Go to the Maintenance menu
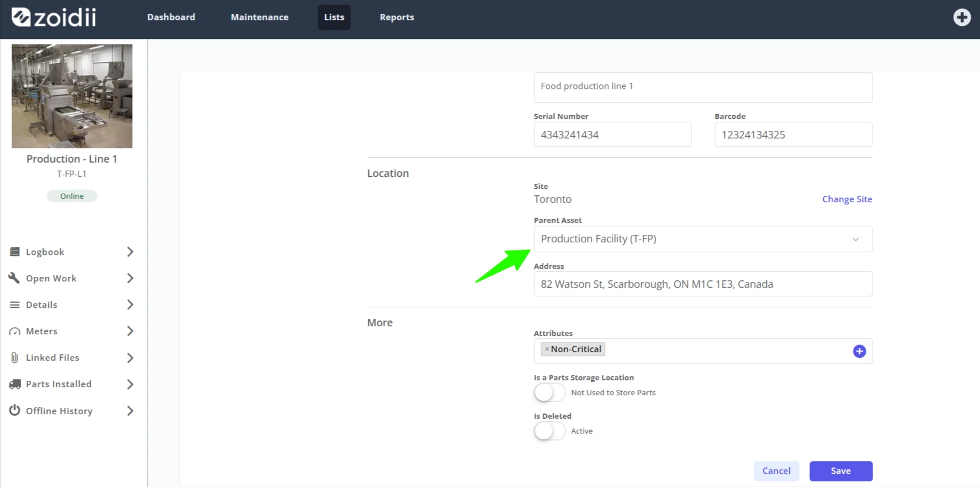The image size is (980, 487). pyautogui.click(x=260, y=17)
